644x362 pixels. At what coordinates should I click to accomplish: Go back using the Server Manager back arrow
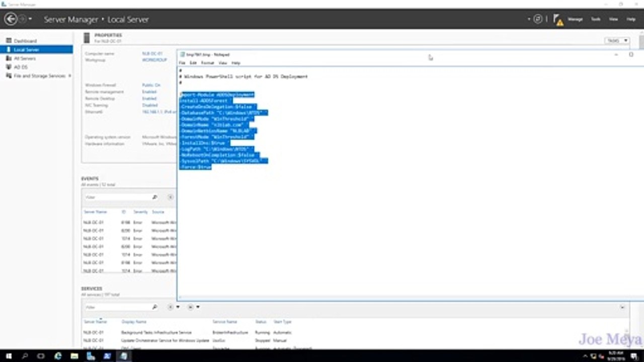10,19
